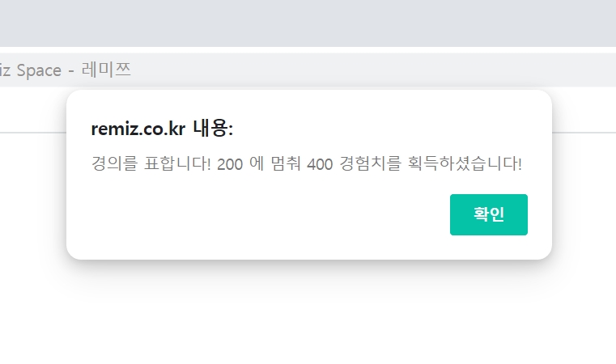The image size is (616, 364).
Task: Select the 'Space - 레미쯔' browser tab
Action: pyautogui.click(x=66, y=70)
